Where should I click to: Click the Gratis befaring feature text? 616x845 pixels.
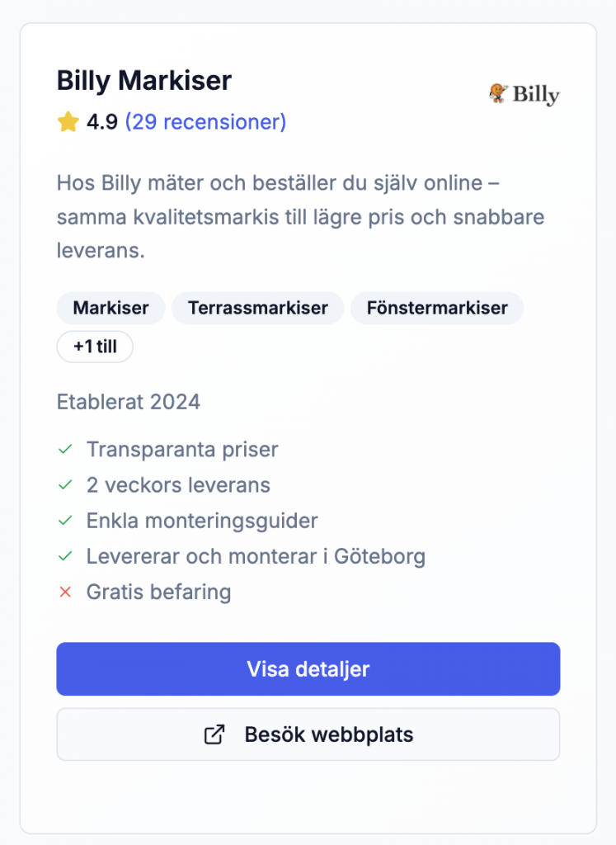tap(158, 592)
